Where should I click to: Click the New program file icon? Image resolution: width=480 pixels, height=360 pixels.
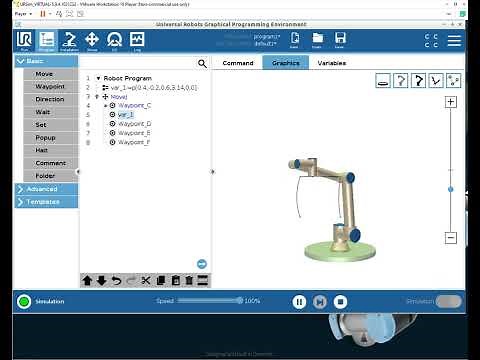point(294,40)
